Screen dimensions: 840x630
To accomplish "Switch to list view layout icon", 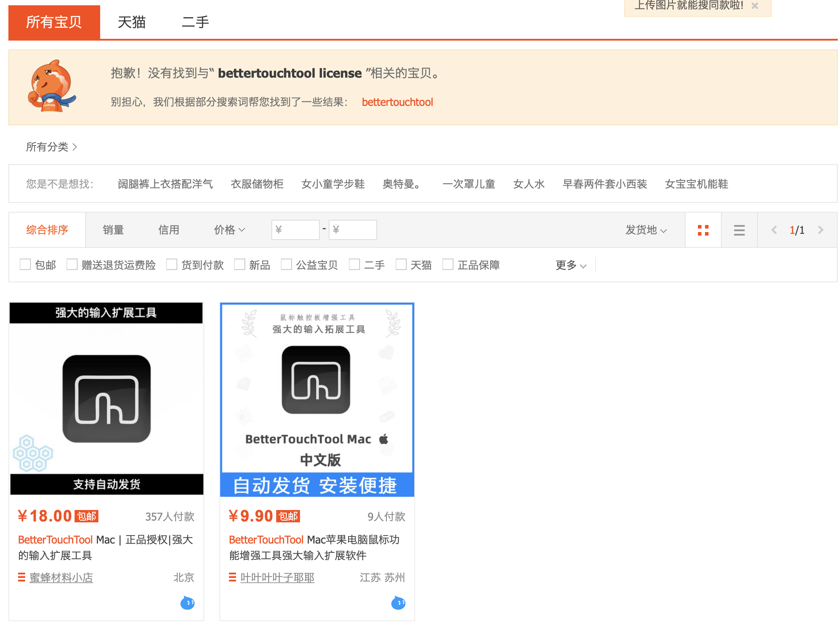I will (x=739, y=230).
